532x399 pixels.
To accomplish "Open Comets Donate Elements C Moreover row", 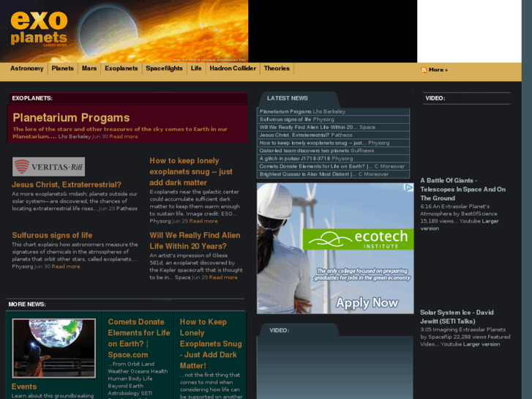I will point(333,166).
